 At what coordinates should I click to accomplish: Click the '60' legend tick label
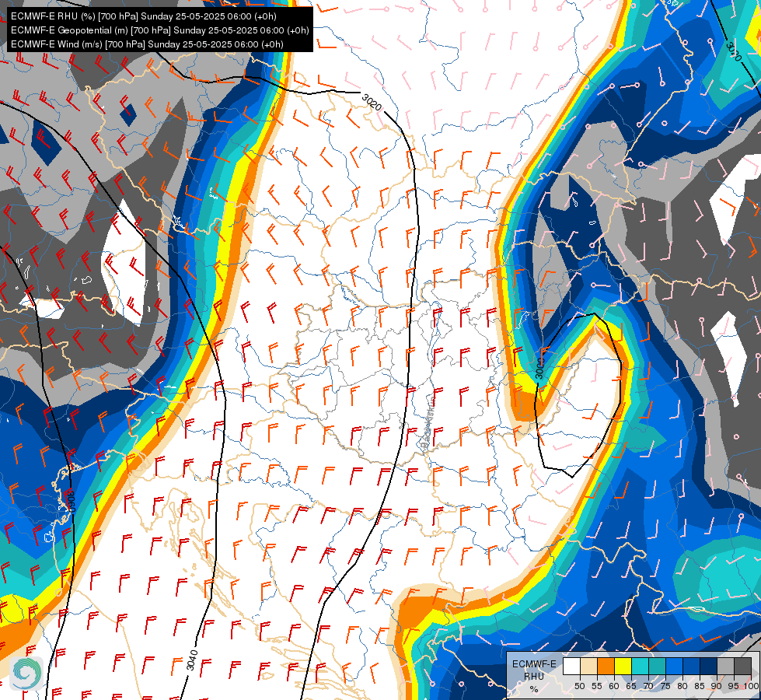coord(614,686)
